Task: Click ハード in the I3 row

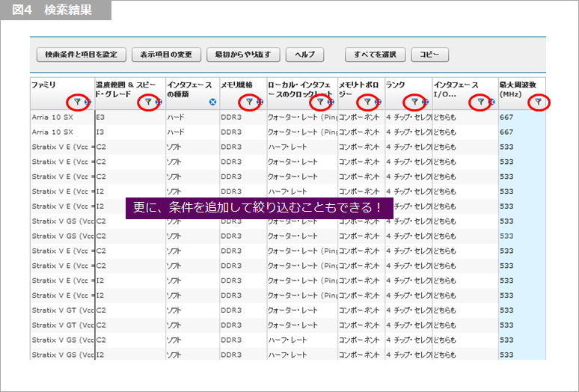Action: 175,132
